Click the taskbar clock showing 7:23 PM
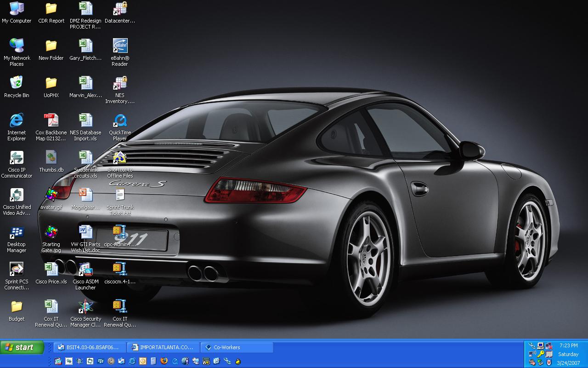 point(568,345)
